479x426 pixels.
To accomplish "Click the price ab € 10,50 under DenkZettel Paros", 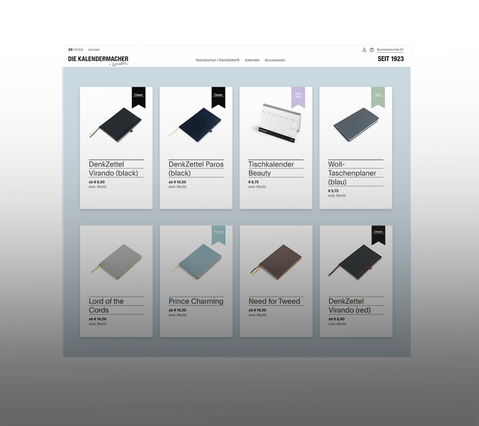I will click(177, 182).
